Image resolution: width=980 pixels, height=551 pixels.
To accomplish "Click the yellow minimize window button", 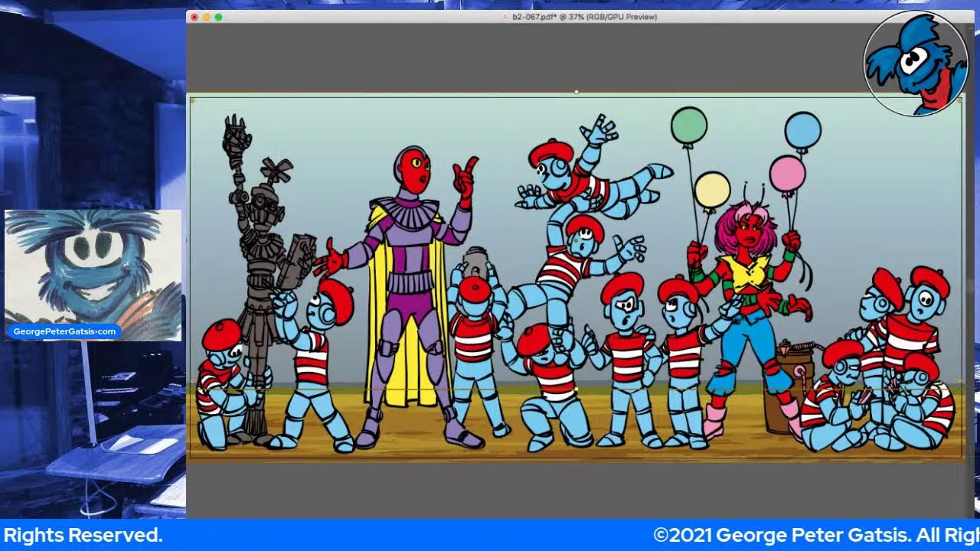I will [207, 17].
